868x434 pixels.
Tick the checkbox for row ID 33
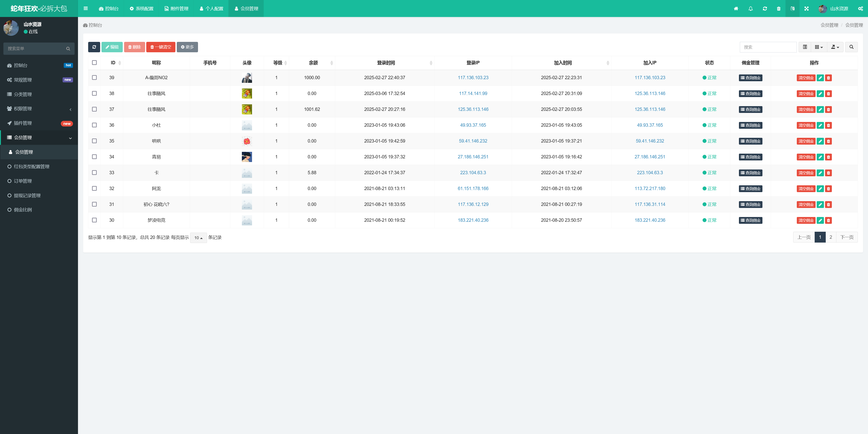point(94,173)
